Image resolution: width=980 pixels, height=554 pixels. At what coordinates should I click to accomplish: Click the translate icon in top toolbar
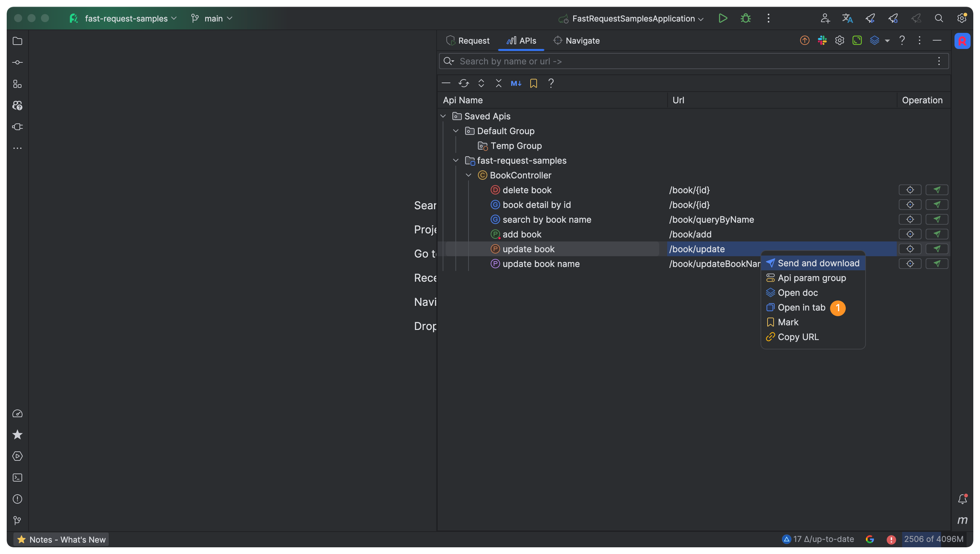847,18
